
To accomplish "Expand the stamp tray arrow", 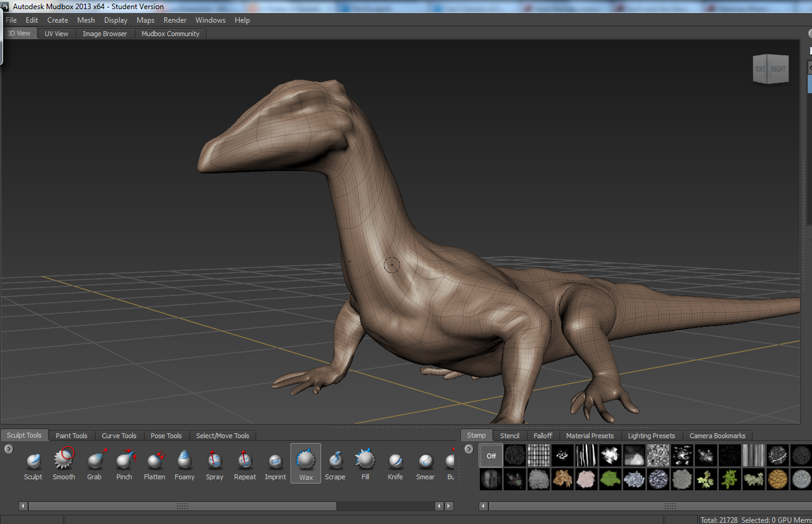I will [x=469, y=449].
